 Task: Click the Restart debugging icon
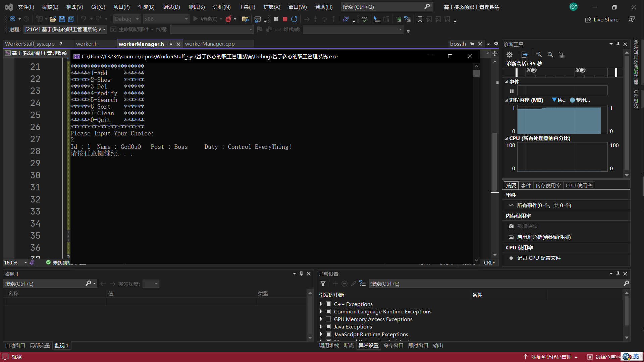(x=294, y=19)
